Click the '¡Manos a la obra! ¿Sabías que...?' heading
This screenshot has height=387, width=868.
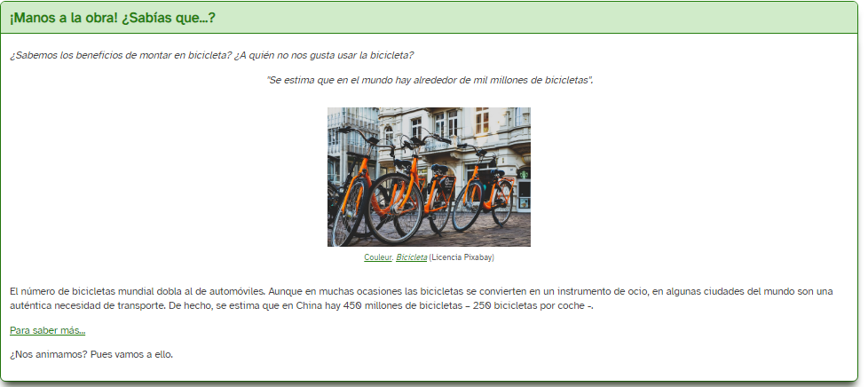pos(113,19)
